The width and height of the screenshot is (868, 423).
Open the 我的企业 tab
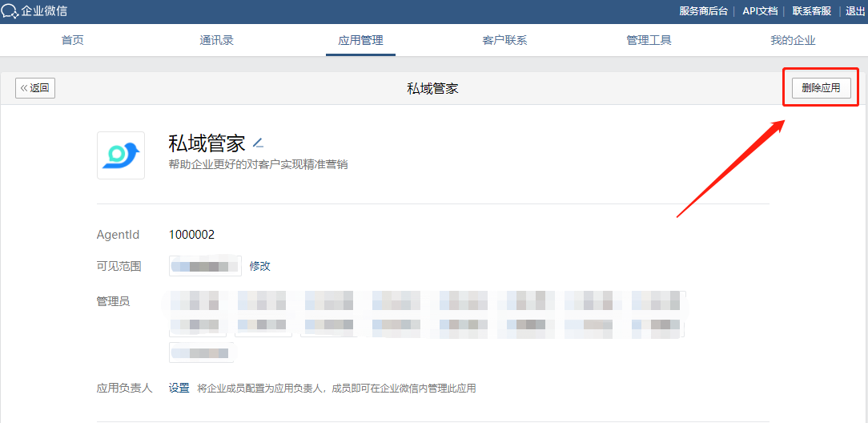tap(793, 41)
